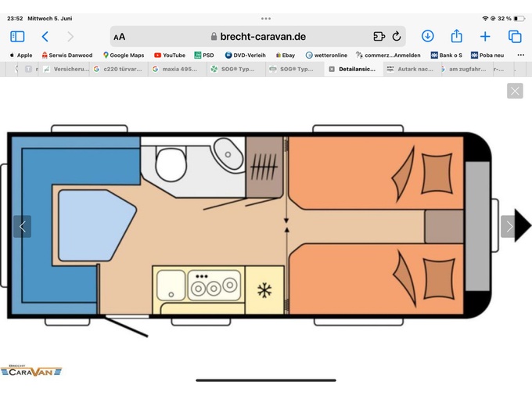
Task: Open the downloads list
Action: 427,36
